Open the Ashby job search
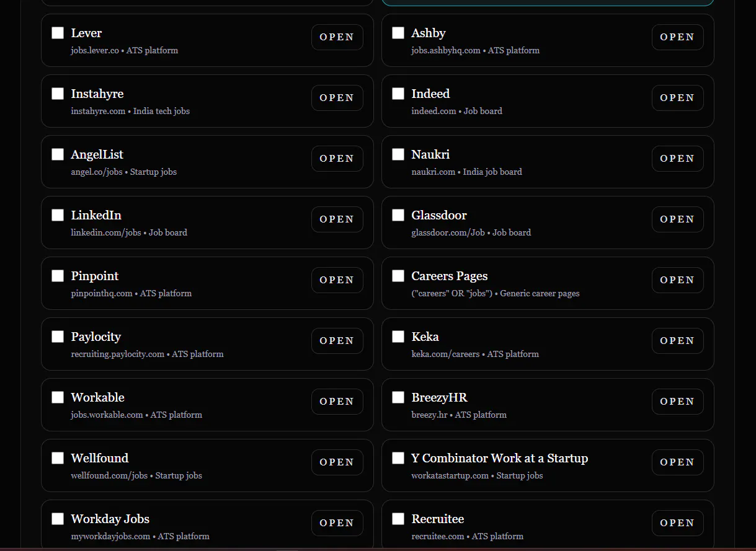This screenshot has height=551, width=756. click(x=678, y=37)
